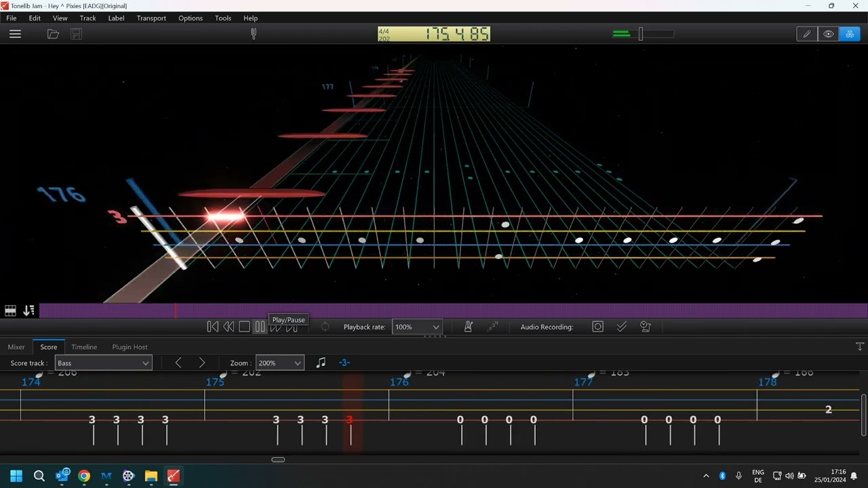Click bar number 176 in the score
This screenshot has width=868, height=488.
click(x=399, y=382)
